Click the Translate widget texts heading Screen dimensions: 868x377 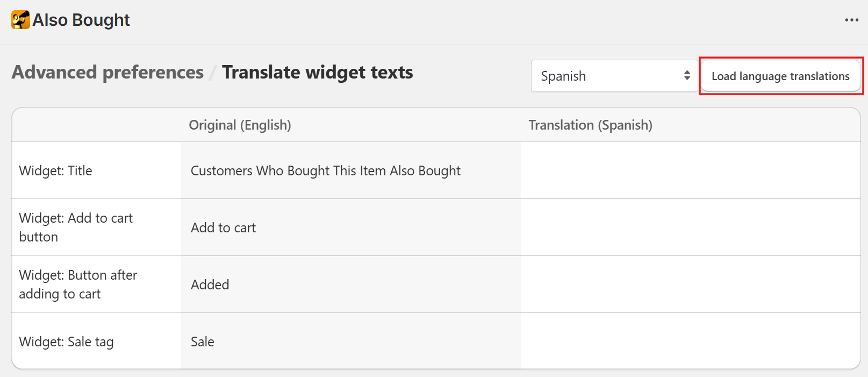317,73
